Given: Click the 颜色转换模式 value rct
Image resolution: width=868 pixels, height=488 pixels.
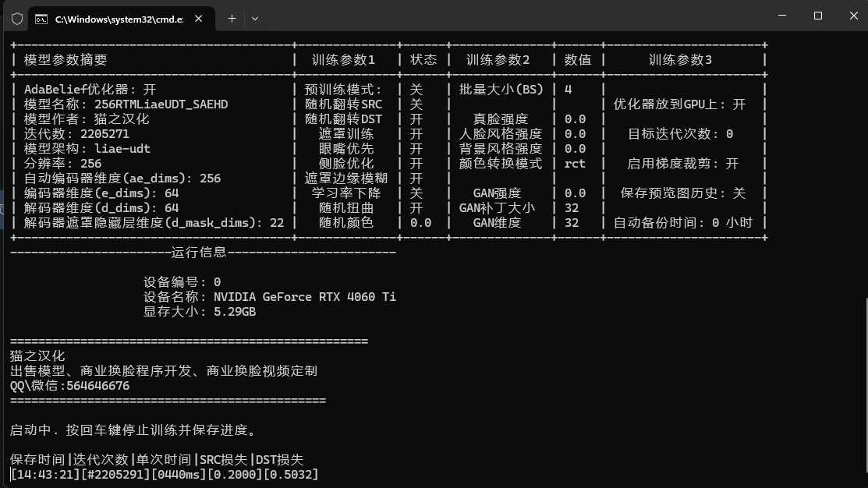Looking at the screenshot, I should 575,164.
